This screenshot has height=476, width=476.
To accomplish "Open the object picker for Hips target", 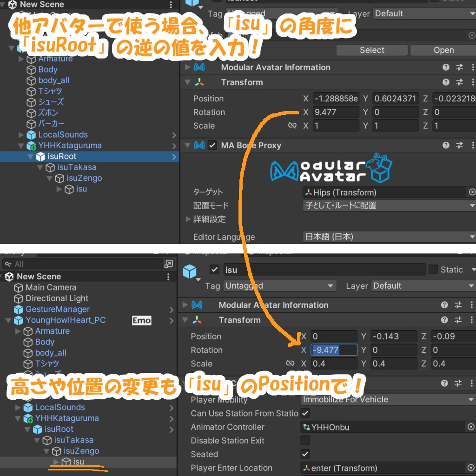I will coord(472,192).
